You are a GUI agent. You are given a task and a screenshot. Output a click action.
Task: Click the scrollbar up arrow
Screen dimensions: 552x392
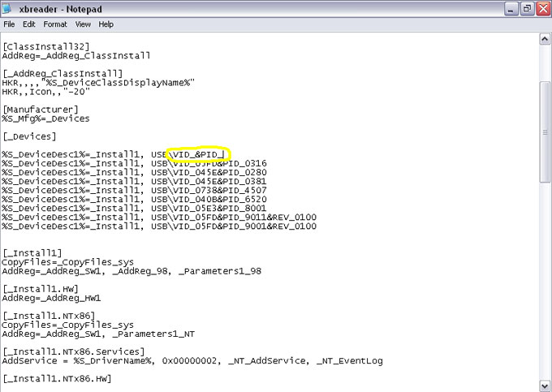546,40
